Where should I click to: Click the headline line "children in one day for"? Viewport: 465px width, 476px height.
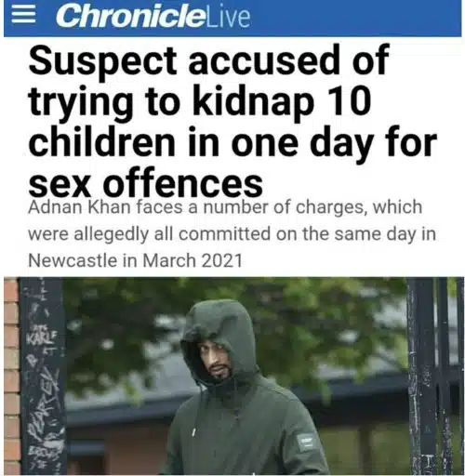(232, 144)
